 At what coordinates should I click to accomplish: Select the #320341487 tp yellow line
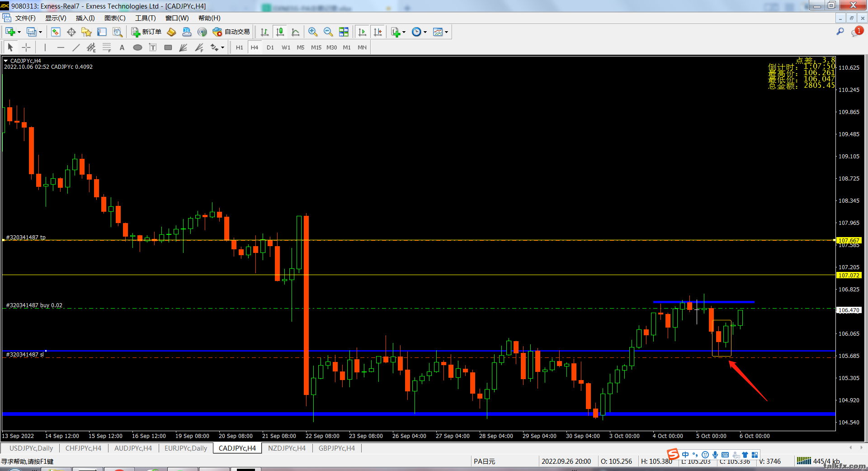coord(418,240)
